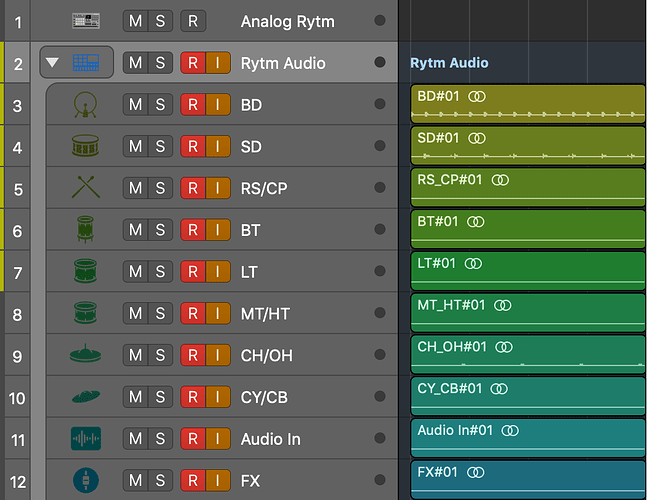Toggle input monitoring on BD track

(x=218, y=104)
